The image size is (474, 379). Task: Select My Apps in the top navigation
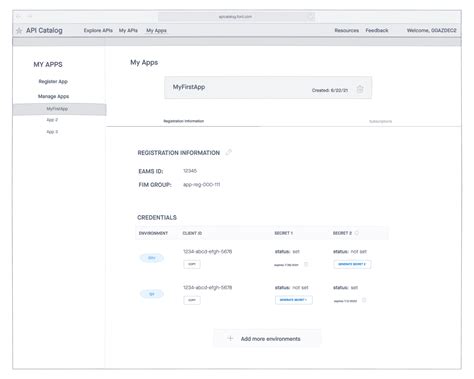156,30
